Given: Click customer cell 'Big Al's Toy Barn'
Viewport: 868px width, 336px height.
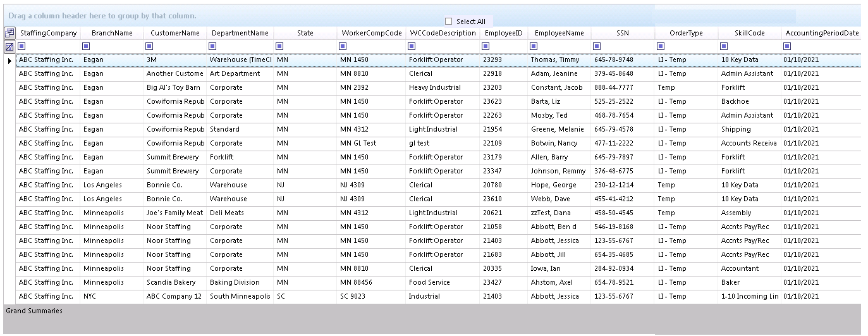Looking at the screenshot, I should tap(175, 88).
